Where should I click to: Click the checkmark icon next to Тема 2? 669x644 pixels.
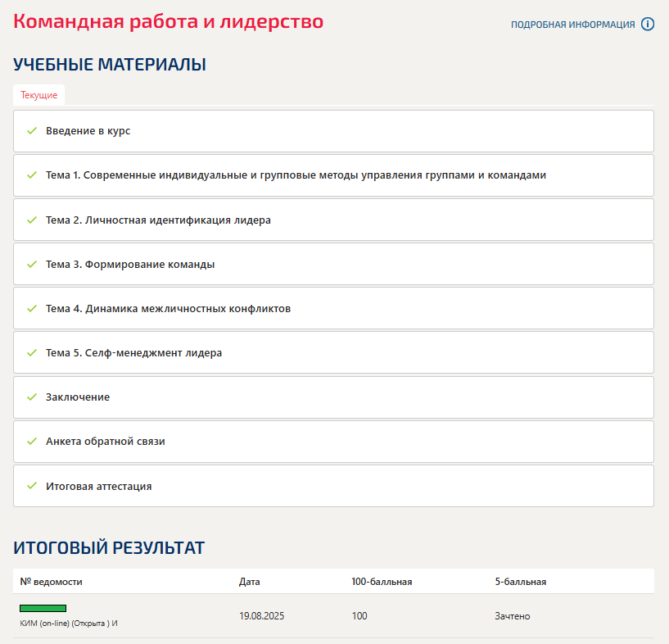32,220
